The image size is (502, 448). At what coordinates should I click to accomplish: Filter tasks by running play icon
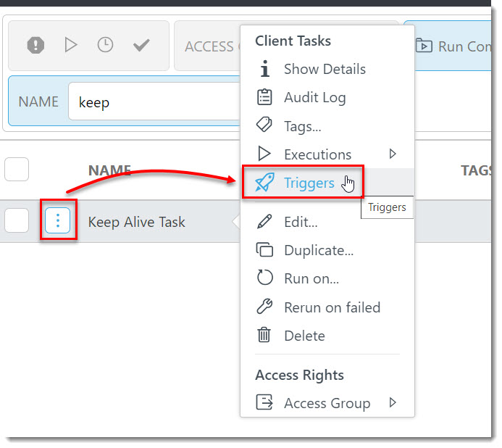[70, 44]
